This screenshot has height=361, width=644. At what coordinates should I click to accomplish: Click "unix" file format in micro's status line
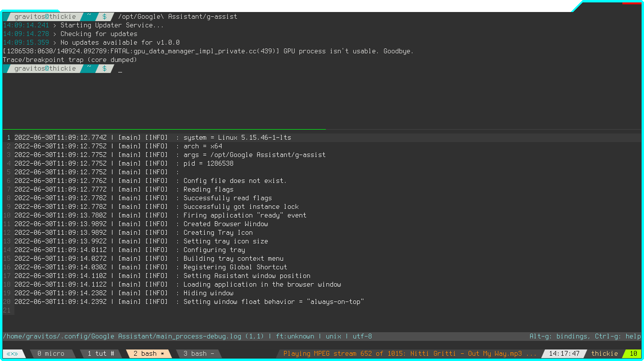[334, 337]
